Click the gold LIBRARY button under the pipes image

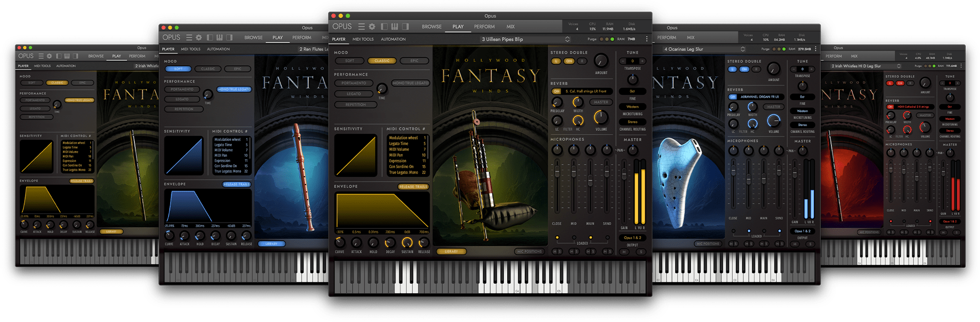pos(451,251)
